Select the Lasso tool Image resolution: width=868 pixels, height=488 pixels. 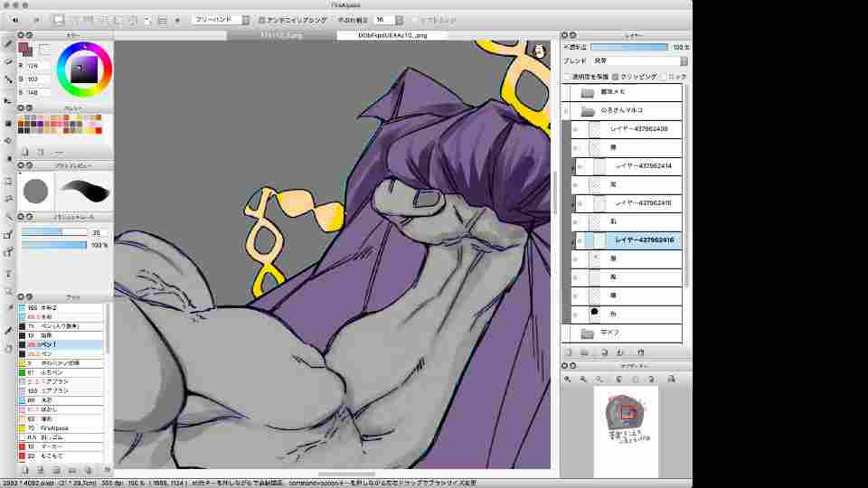pos(8,198)
